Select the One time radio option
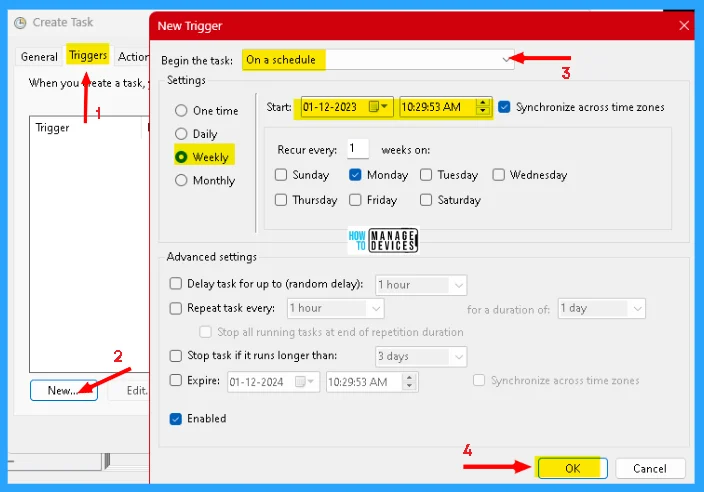The width and height of the screenshot is (704, 492). point(207,110)
